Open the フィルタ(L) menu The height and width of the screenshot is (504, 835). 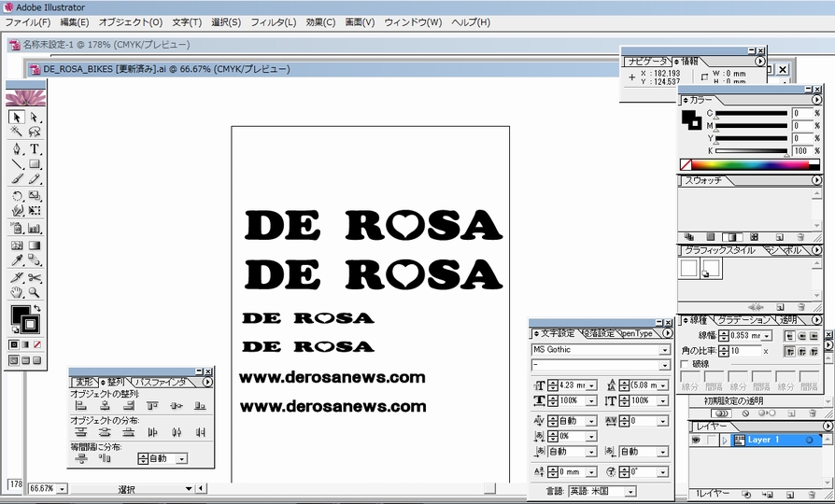pos(273,22)
